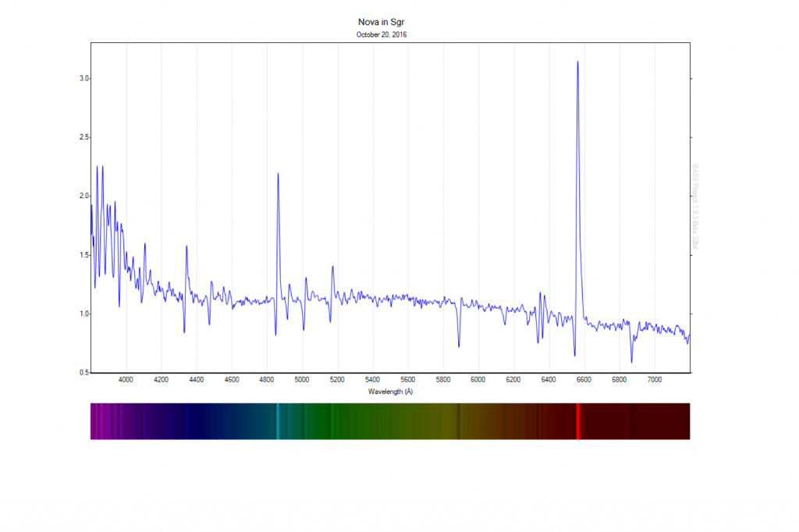799x532 pixels.
Task: Pick the purple left end of the spectrum strip
Action: [95, 421]
